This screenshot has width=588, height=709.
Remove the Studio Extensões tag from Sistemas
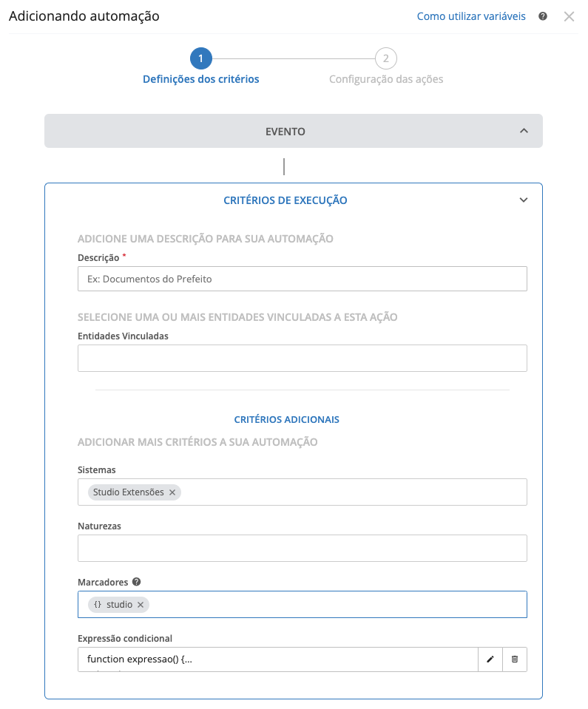pos(172,492)
